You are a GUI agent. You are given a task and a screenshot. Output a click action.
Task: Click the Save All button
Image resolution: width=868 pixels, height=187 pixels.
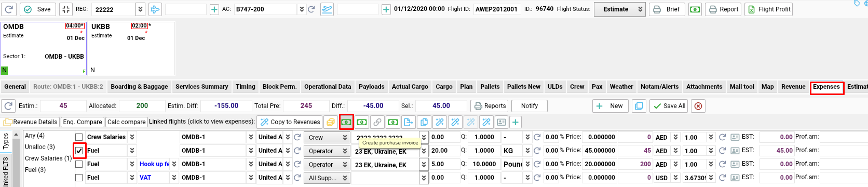pos(669,106)
